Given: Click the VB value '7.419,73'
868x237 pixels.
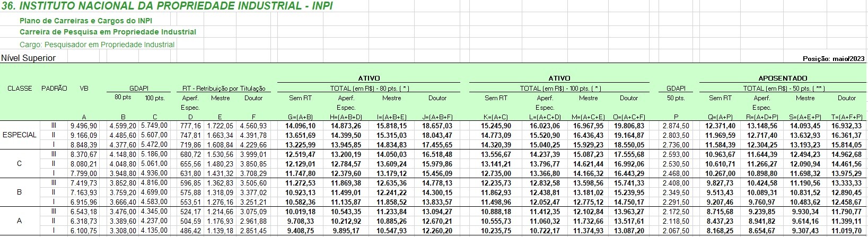Looking at the screenshot, I should point(84,183).
